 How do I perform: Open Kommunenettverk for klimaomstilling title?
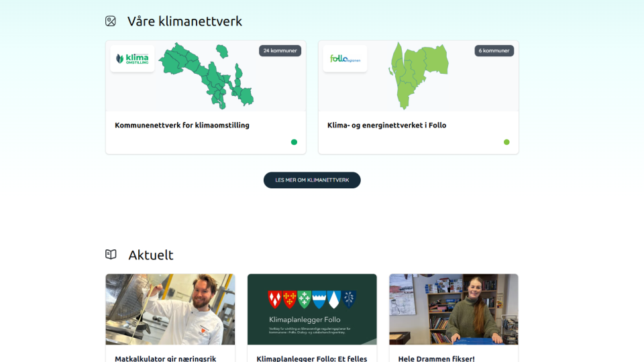(182, 125)
